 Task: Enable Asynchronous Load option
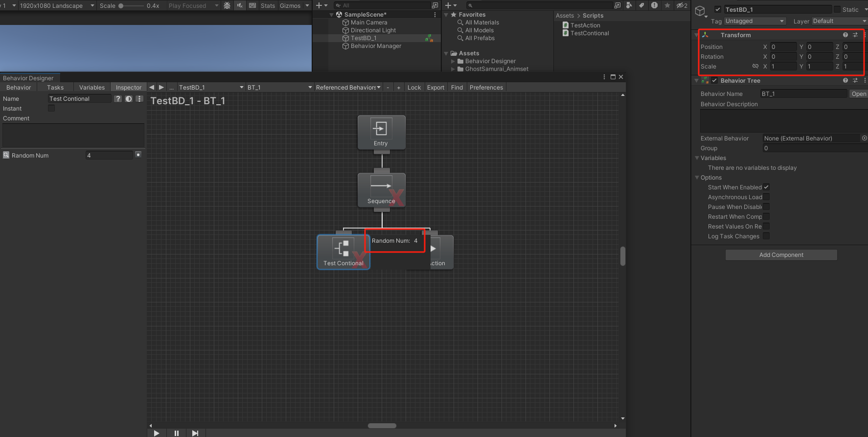tap(766, 197)
